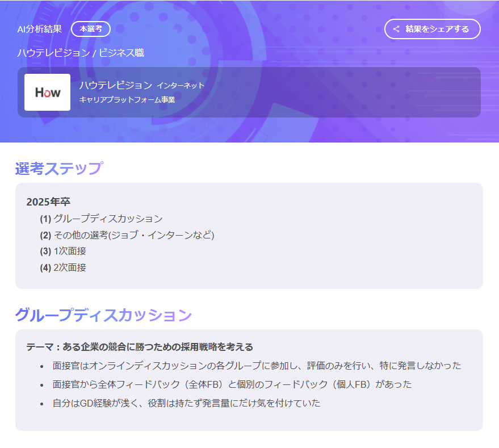Click the share icon in the 結果をシェアする button
Screen dimensions: 499x448
click(396, 29)
